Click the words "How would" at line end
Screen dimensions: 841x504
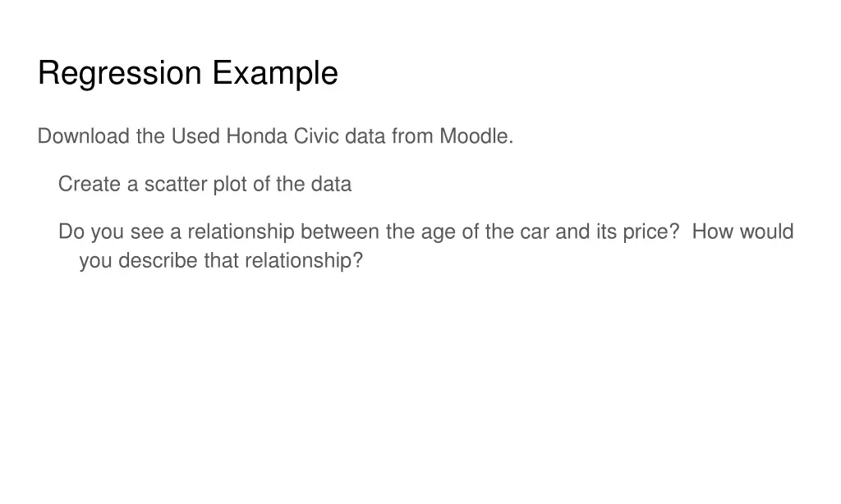pyautogui.click(x=742, y=232)
